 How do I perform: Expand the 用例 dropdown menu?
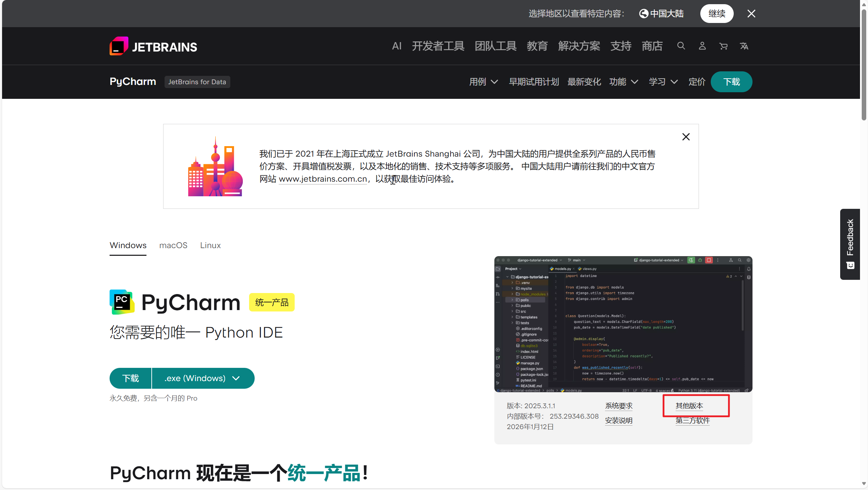pos(484,82)
